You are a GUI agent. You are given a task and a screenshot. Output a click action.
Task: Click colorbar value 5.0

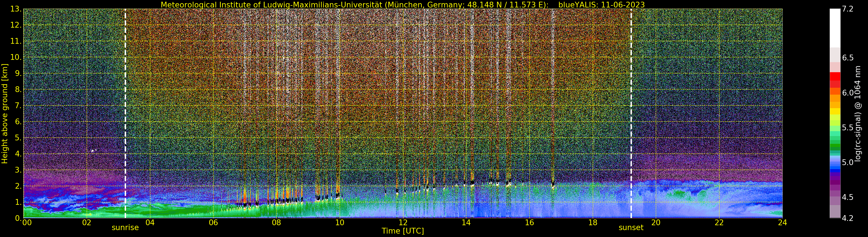(848, 163)
